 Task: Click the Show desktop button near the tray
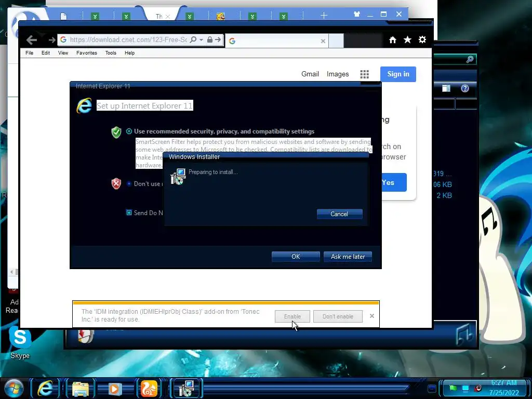point(432,388)
